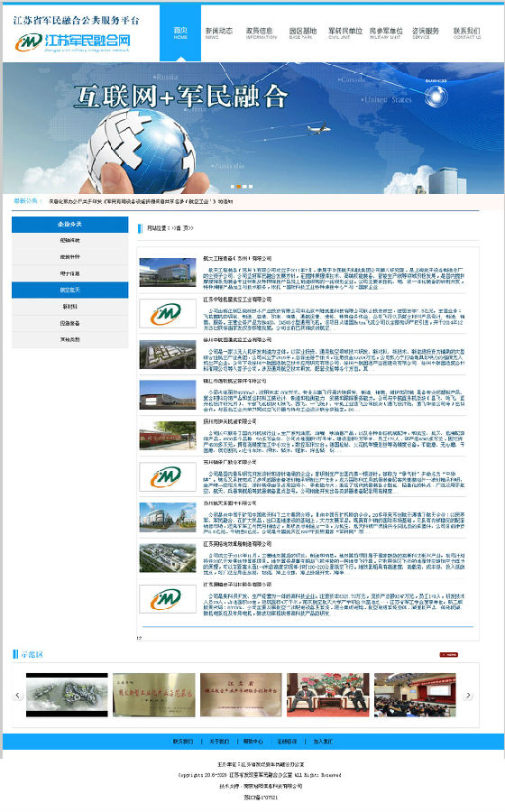
Task: Click logo thumbnail of the last company
Action: point(168,599)
